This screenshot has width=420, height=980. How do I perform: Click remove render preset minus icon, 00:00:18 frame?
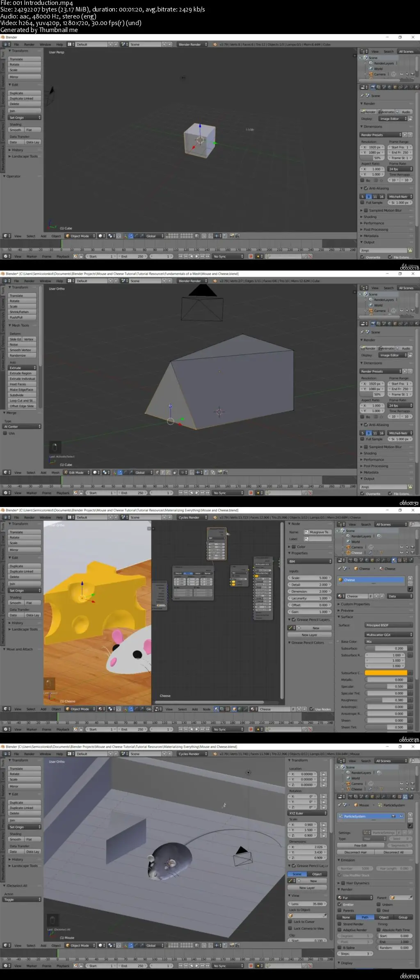410,135
